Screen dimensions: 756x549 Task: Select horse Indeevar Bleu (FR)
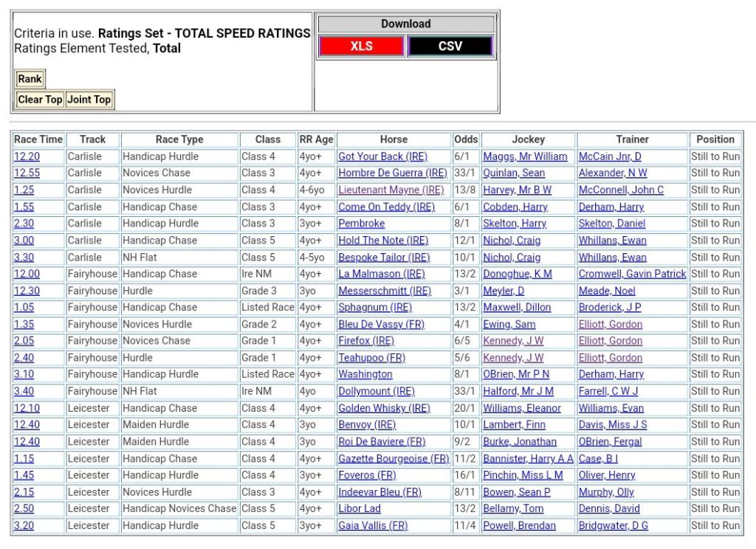pos(379,492)
